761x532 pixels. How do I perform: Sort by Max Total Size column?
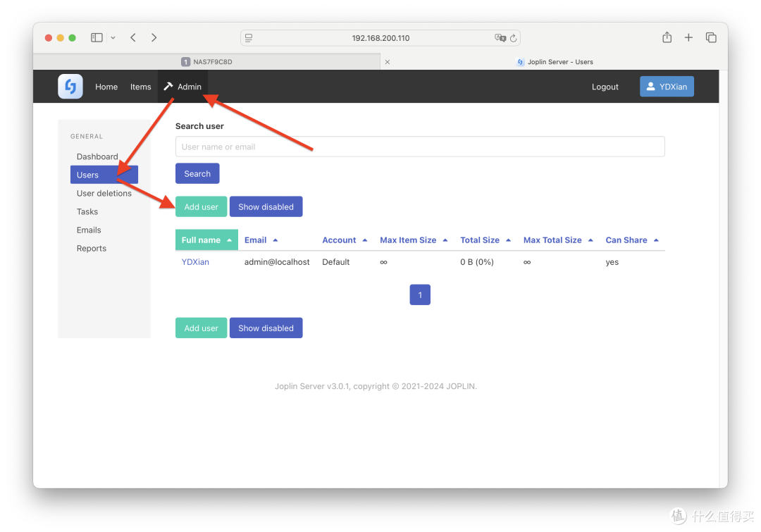coord(558,240)
